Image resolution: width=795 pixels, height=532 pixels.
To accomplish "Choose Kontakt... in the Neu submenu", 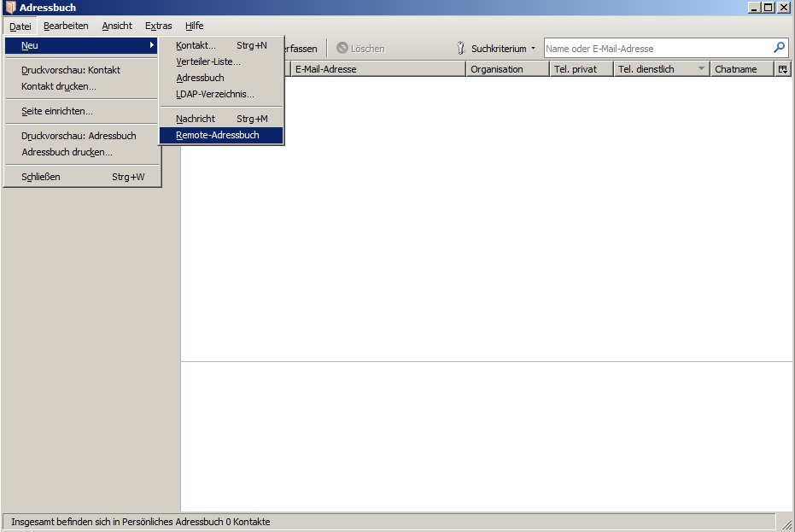I will [x=221, y=45].
